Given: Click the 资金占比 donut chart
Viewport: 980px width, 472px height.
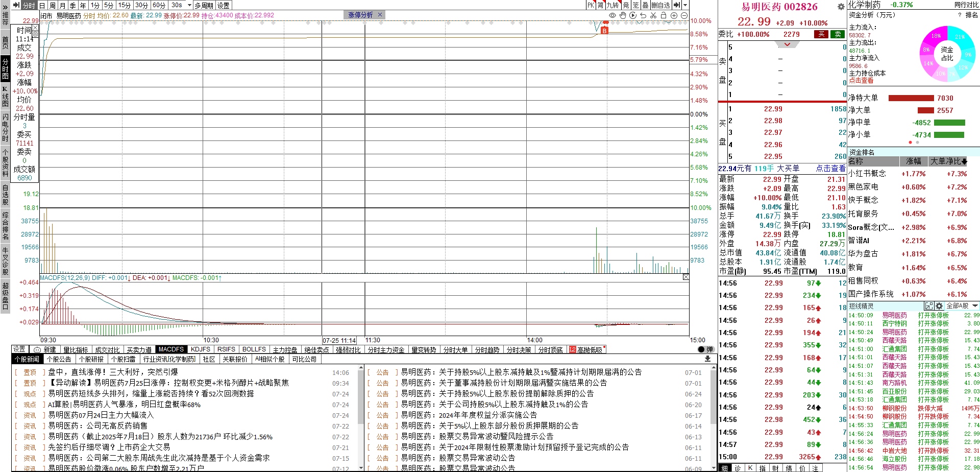Looking at the screenshot, I should pyautogui.click(x=947, y=53).
